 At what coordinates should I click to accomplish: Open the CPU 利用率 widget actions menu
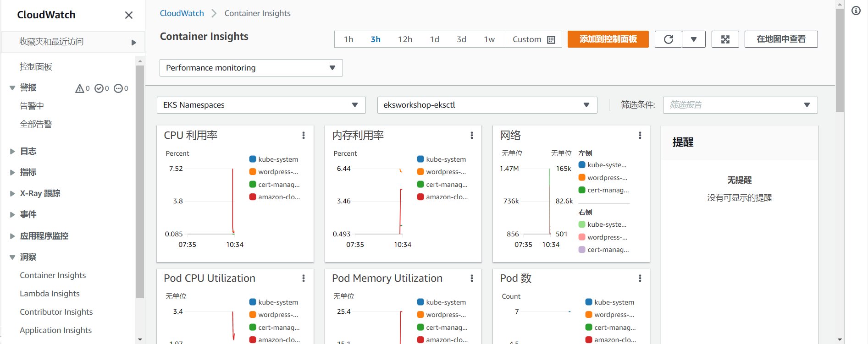point(304,136)
